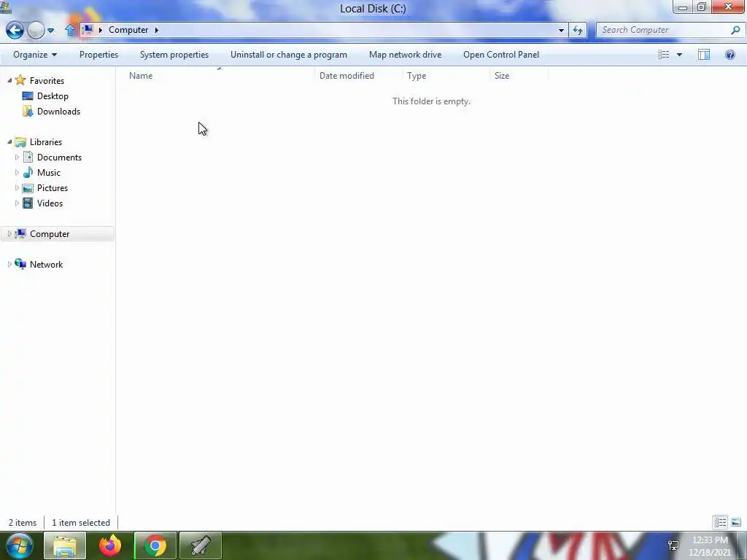Expand the chevron after Computer breadcrumb

(x=156, y=30)
